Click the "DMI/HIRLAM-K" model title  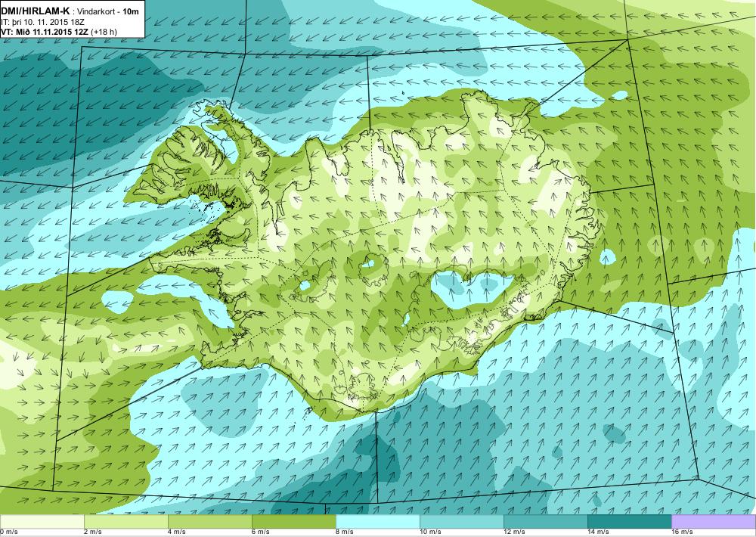click(x=36, y=11)
